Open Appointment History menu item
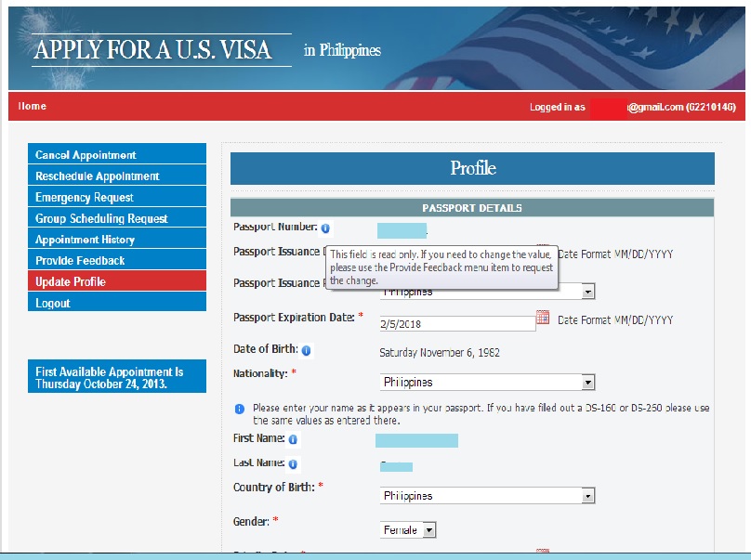 tap(117, 239)
